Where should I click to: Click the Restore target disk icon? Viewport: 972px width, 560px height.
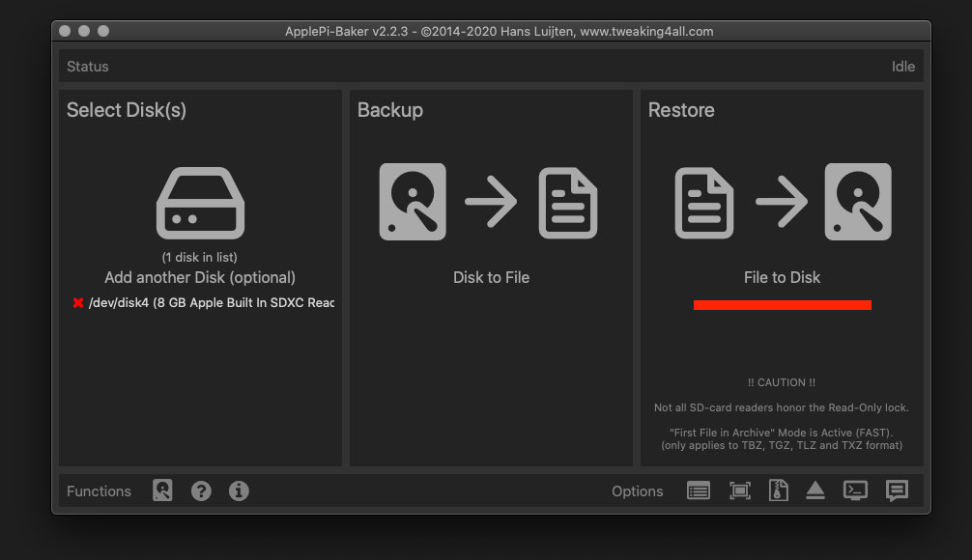tap(858, 202)
